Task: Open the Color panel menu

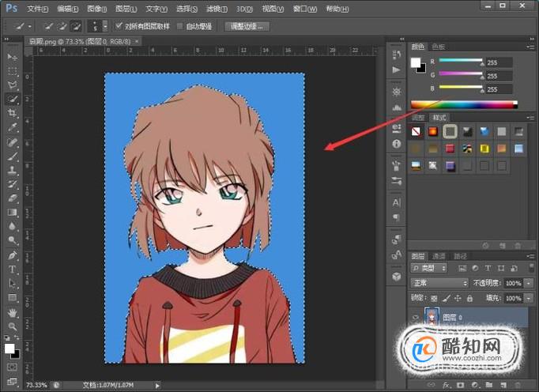Action: [x=530, y=47]
